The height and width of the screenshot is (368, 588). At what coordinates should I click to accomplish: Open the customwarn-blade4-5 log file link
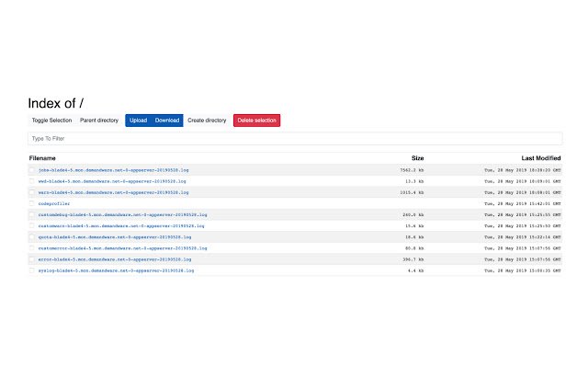coord(121,226)
